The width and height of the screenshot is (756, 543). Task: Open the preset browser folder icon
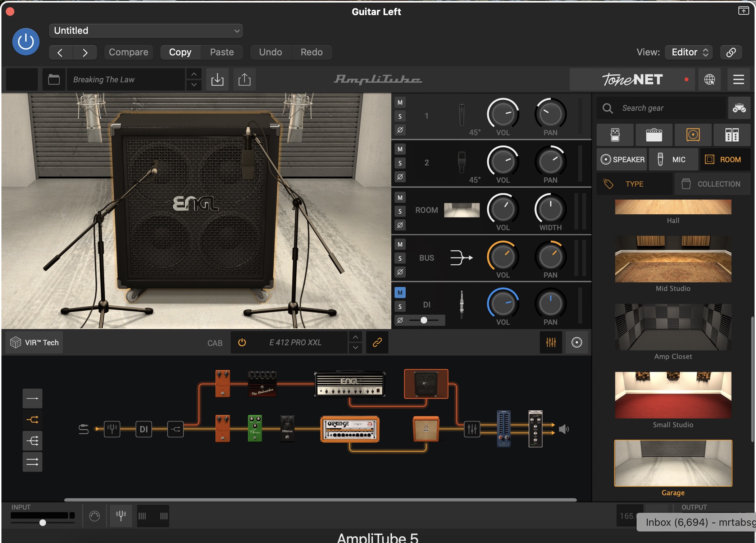pos(54,79)
